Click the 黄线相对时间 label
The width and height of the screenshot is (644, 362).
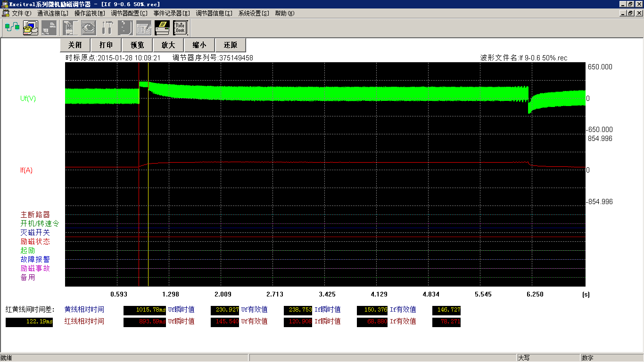[84, 310]
